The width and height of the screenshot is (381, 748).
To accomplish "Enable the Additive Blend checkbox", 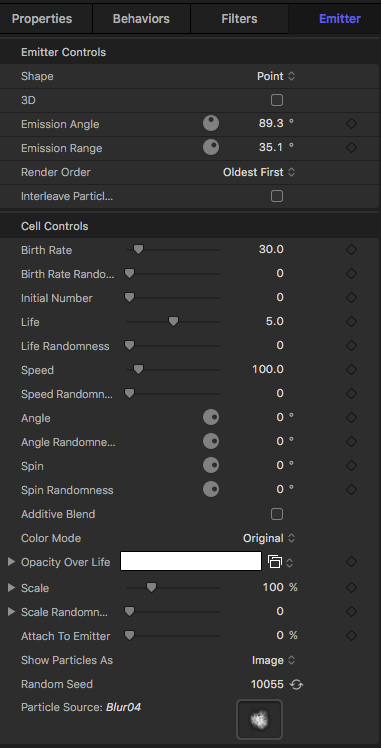I will tap(277, 514).
